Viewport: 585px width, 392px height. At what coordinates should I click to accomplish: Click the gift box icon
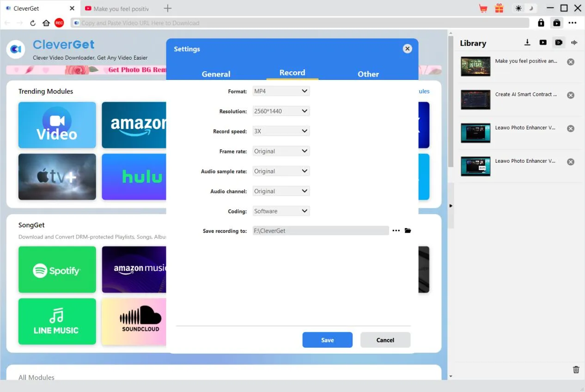pos(499,8)
